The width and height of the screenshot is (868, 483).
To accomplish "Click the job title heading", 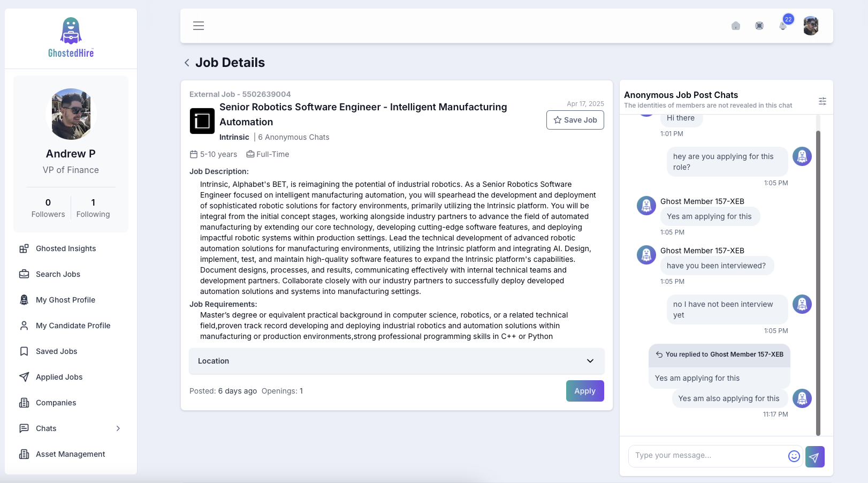I will pos(363,115).
